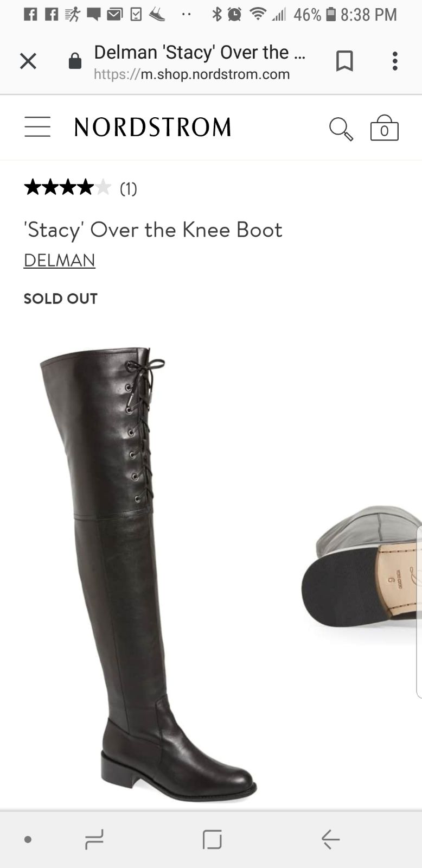
Task: Click the NORDSTROM logo
Action: (x=152, y=127)
